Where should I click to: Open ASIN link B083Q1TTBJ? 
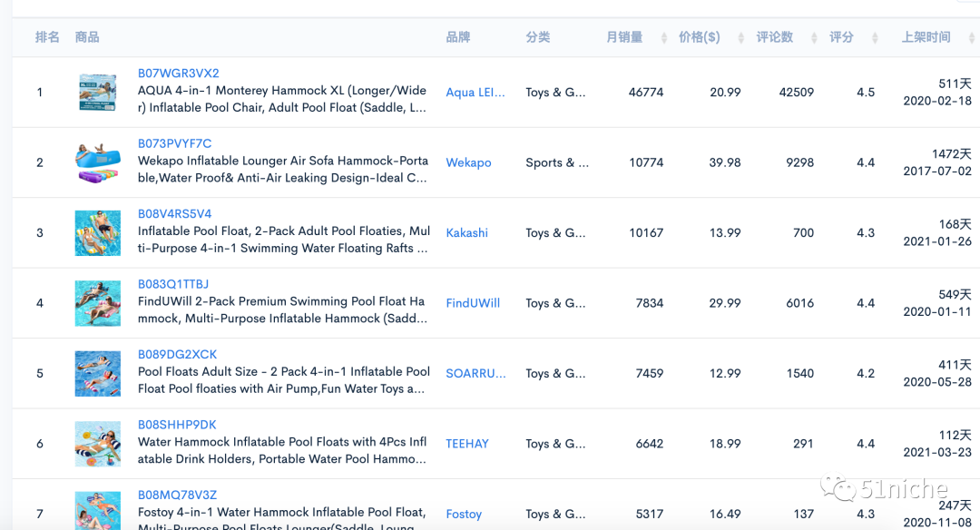(173, 284)
